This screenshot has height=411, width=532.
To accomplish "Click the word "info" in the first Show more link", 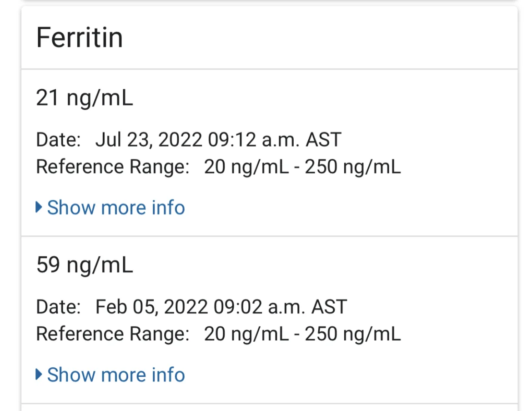I will (168, 208).
